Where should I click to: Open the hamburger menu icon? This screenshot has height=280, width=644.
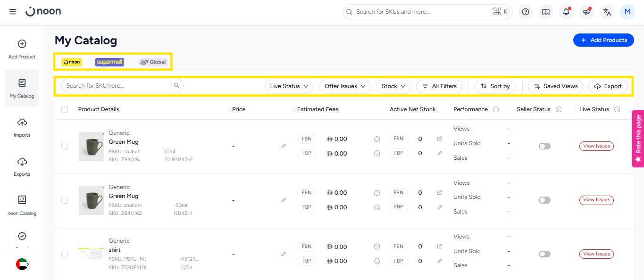click(13, 12)
